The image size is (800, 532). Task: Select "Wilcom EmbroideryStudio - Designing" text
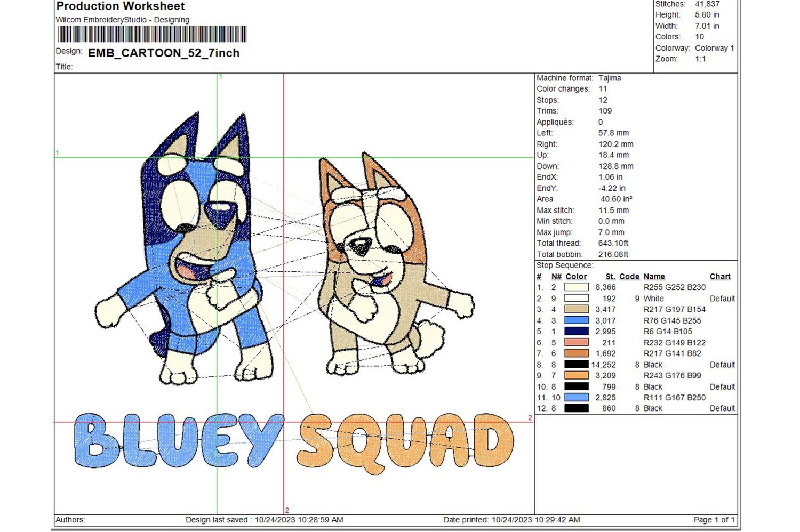point(123,20)
